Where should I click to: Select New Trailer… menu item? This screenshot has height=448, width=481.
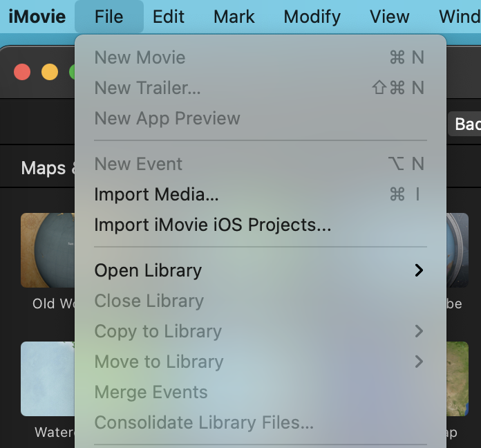[147, 88]
